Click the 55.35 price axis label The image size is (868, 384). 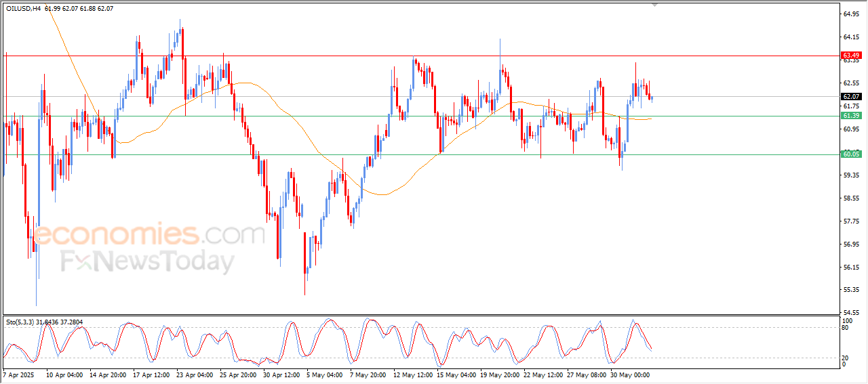click(851, 290)
